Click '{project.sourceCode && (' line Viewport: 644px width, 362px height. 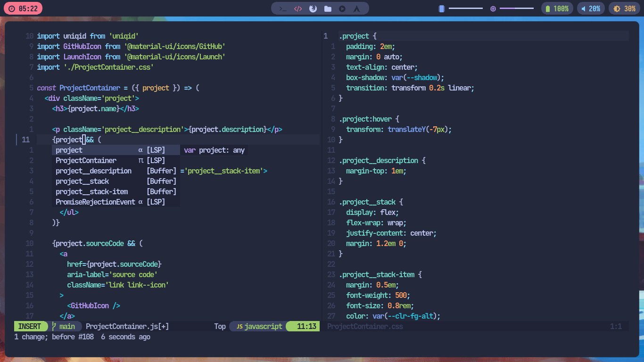click(x=97, y=243)
